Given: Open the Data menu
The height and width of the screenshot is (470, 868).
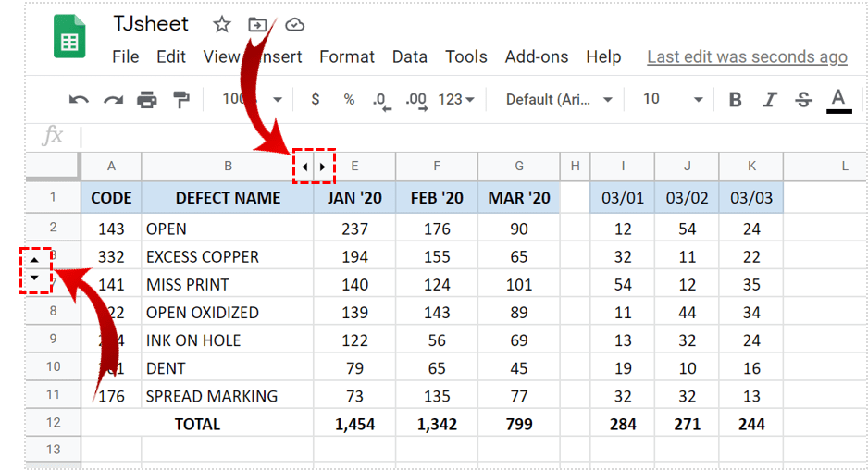Looking at the screenshot, I should (409, 57).
